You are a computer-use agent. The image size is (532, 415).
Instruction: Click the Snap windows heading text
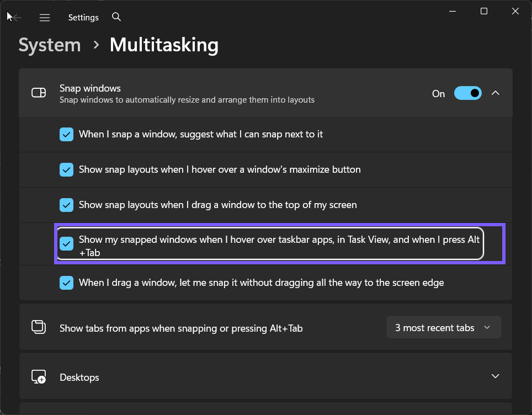pos(91,88)
